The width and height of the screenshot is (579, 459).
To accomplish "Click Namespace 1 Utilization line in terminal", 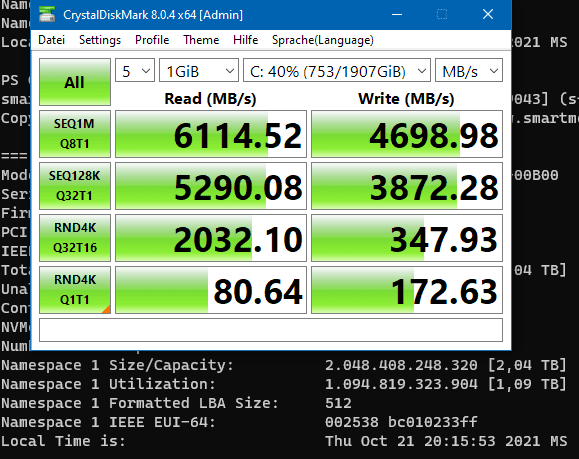I will 284,384.
